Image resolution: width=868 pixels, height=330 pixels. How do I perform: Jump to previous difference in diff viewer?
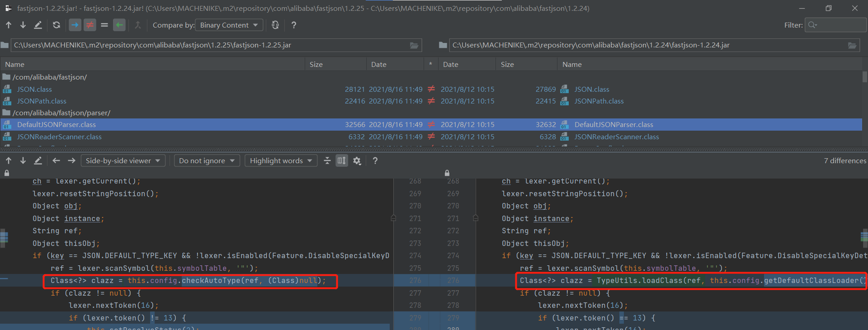(9, 160)
